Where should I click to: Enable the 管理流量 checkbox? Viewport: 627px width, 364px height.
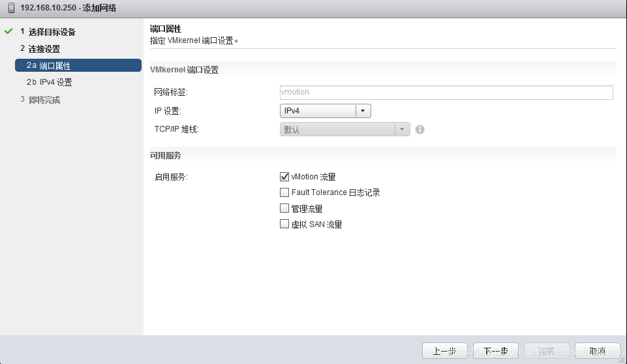[284, 208]
